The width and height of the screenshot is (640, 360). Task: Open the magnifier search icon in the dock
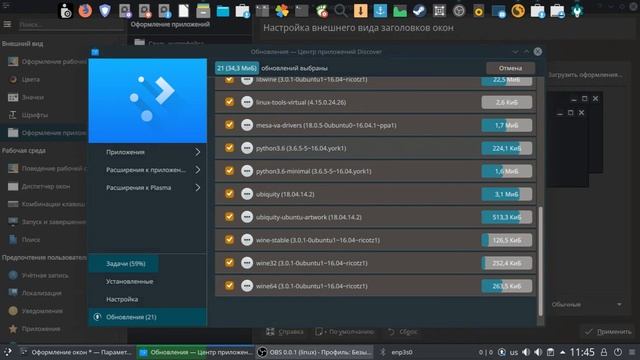pyautogui.click(x=340, y=10)
